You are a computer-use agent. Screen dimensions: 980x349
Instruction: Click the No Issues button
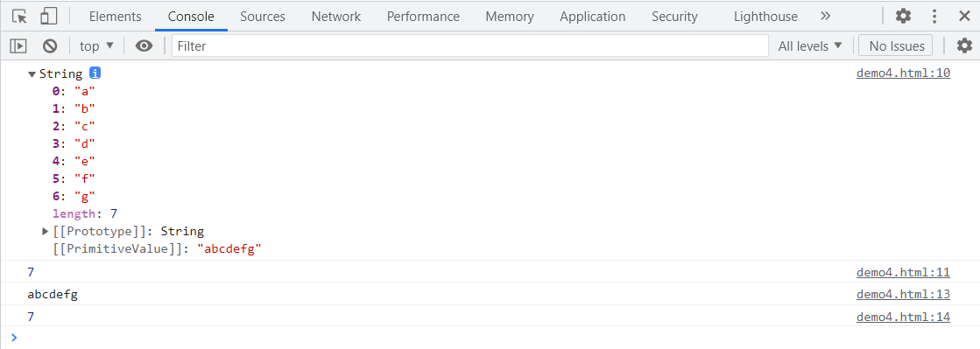pyautogui.click(x=896, y=45)
